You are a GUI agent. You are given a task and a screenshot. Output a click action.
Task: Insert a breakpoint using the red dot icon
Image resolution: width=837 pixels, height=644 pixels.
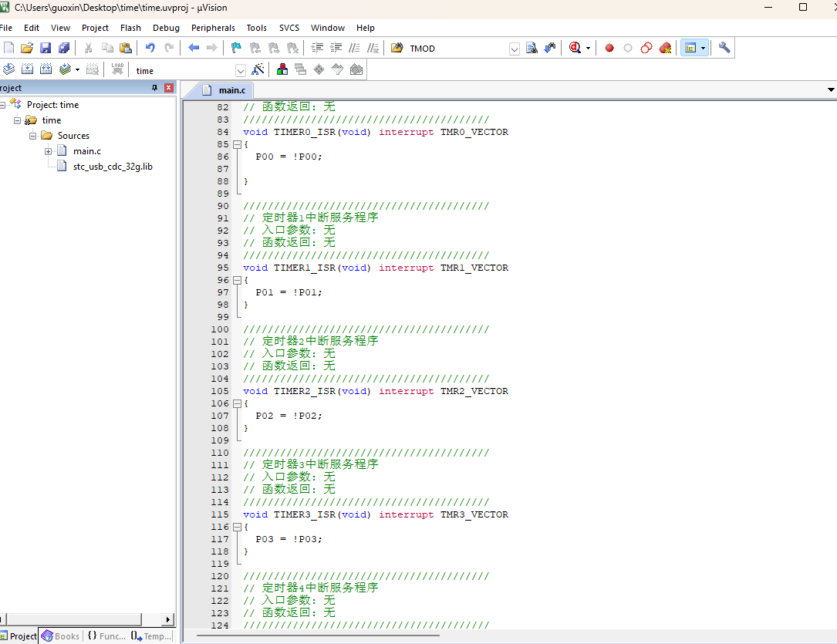pyautogui.click(x=609, y=48)
